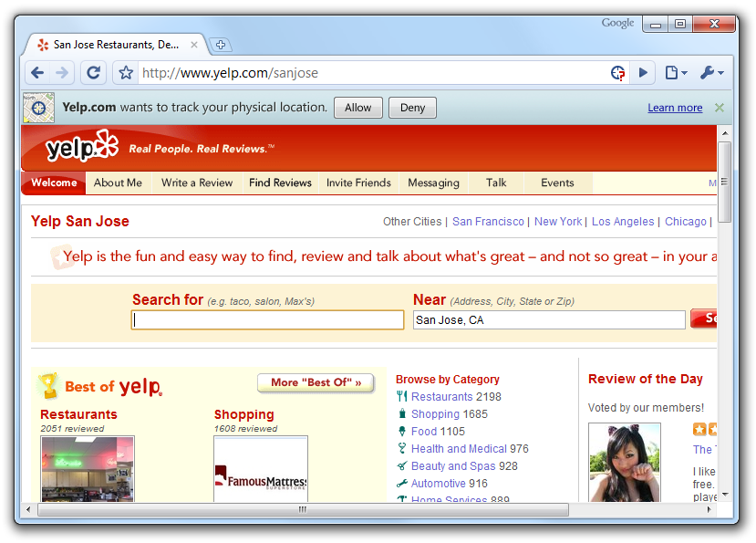Image resolution: width=756 pixels, height=543 pixels.
Task: Bookmark this page with the star icon
Action: (x=127, y=73)
